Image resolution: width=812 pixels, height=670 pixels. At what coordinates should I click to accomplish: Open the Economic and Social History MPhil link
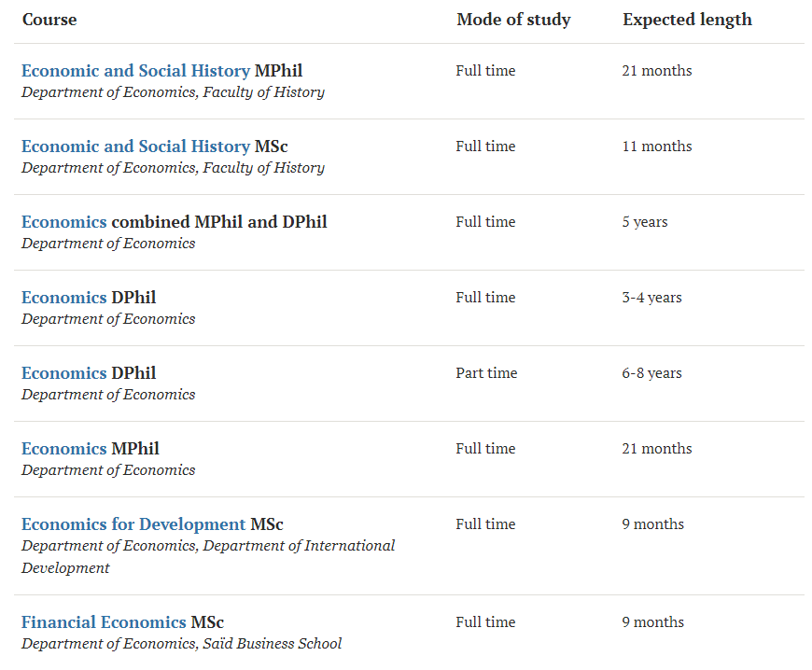pyautogui.click(x=135, y=70)
